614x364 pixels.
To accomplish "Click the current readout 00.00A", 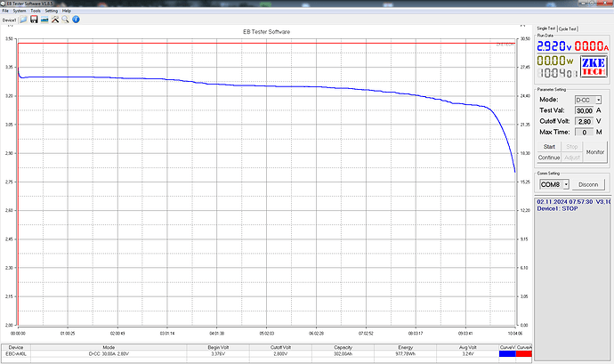I will pos(592,46).
